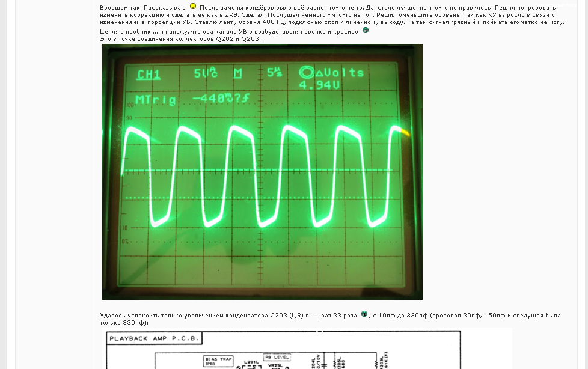This screenshot has width=588, height=369.
Task: Click the "PLAYBACK AMP P.C.B." schematic title
Action: pos(153,338)
